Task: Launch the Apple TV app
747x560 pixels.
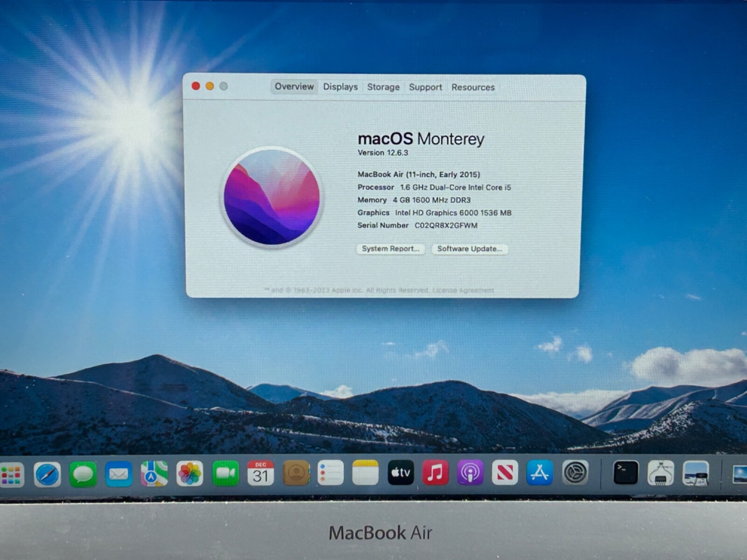Action: click(401, 472)
